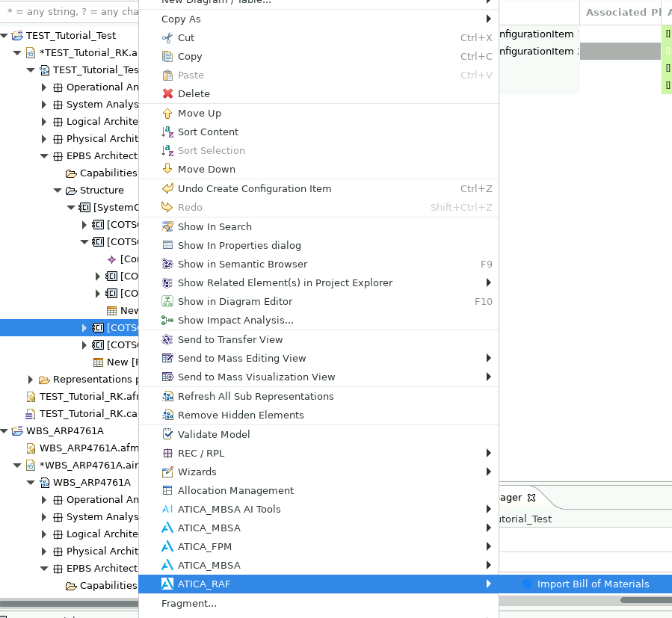This screenshot has width=672, height=618.
Task: Click the Show In Properties dialog icon
Action: click(x=167, y=245)
